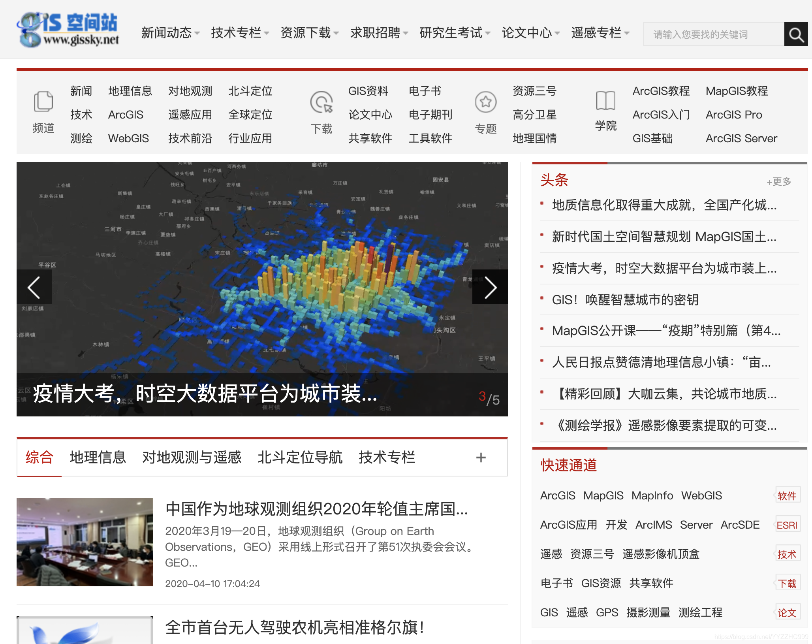Go to previous carousel slide arrow

click(x=34, y=287)
